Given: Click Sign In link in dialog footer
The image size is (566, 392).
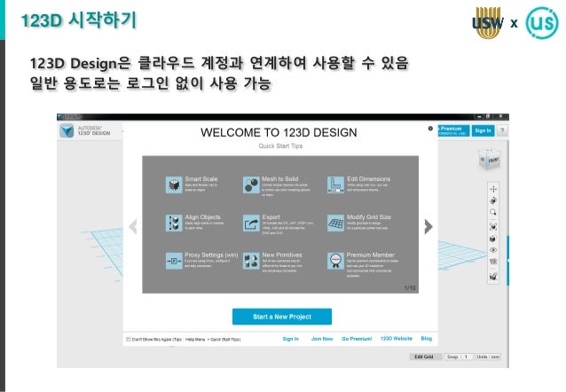Looking at the screenshot, I should click(x=291, y=339).
